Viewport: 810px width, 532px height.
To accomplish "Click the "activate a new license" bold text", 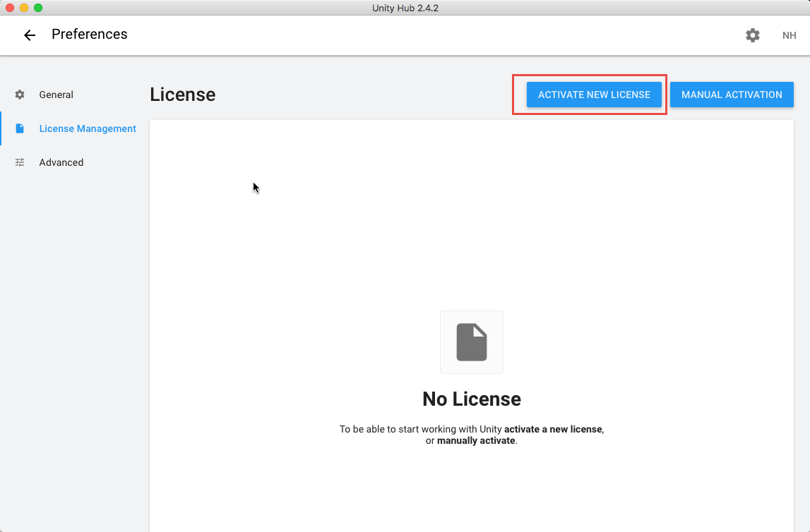I will click(x=553, y=429).
